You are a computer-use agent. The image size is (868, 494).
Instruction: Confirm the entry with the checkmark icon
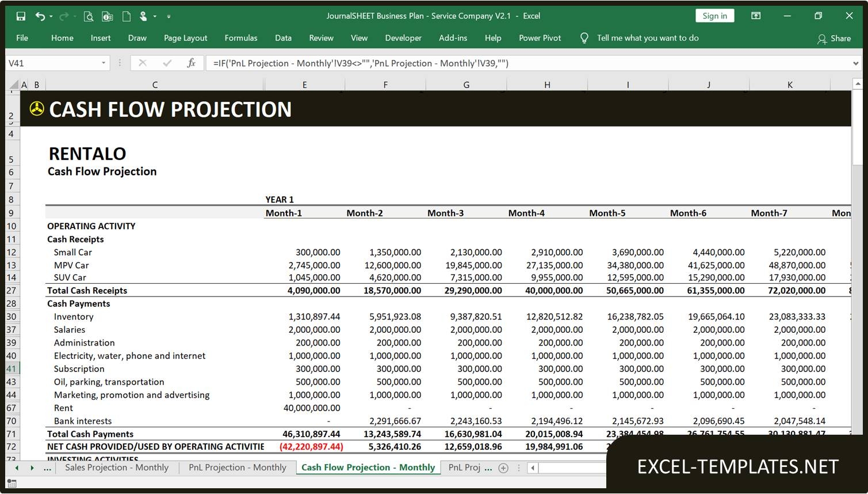pos(167,63)
